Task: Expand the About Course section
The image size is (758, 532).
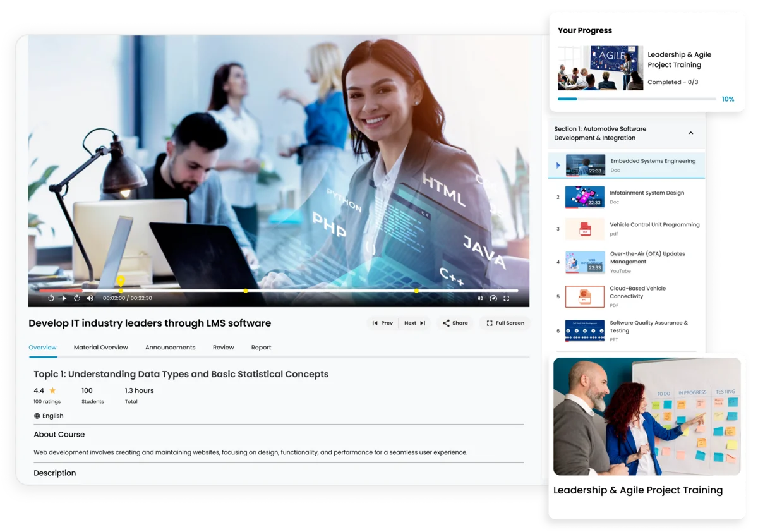Action: 59,434
